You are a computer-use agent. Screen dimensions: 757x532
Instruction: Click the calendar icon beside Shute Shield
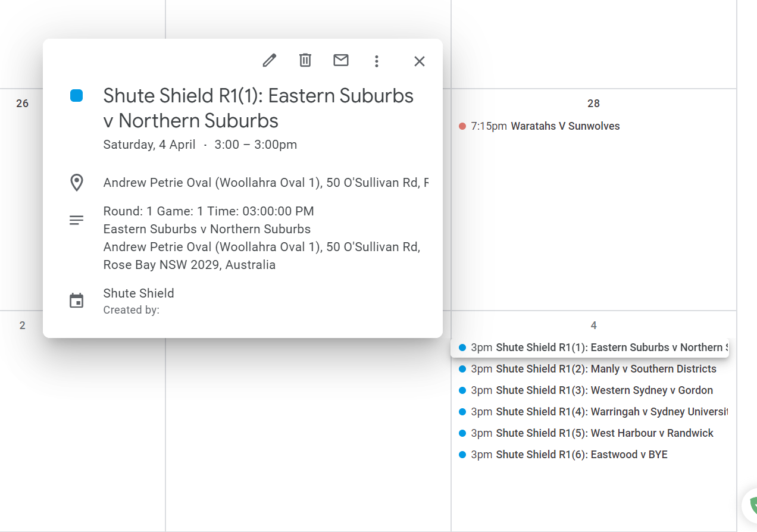pyautogui.click(x=77, y=301)
